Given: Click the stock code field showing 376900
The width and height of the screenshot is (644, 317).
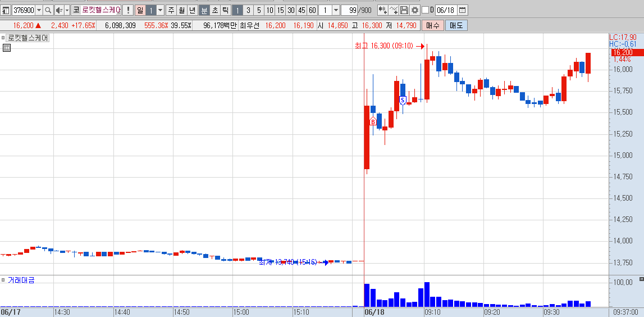Looking at the screenshot, I should 23,10.
